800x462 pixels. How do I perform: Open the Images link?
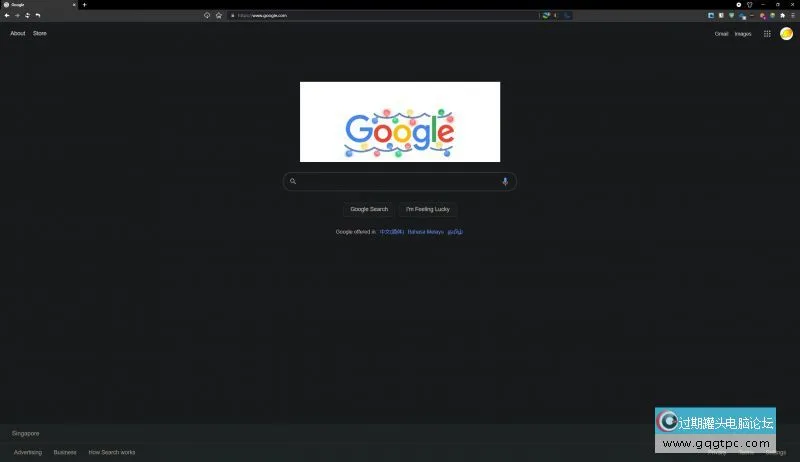point(743,34)
